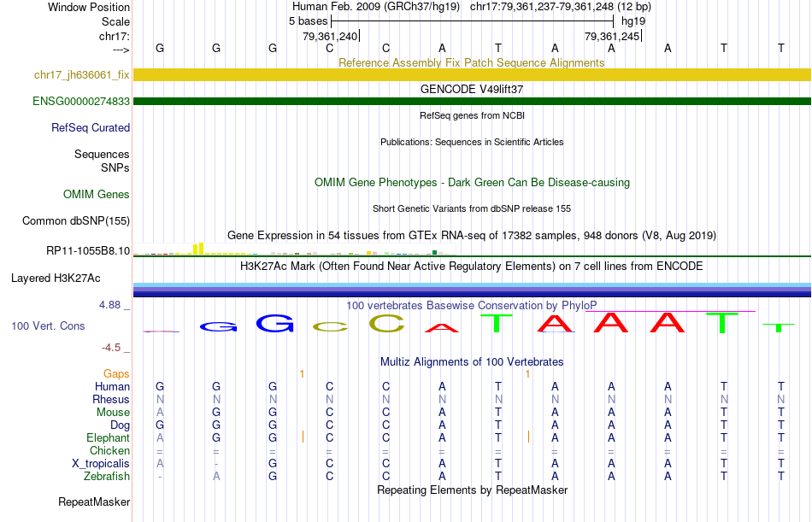Image resolution: width=812 pixels, height=522 pixels.
Task: Click the -4.5 conservation scale value
Action: pos(111,348)
